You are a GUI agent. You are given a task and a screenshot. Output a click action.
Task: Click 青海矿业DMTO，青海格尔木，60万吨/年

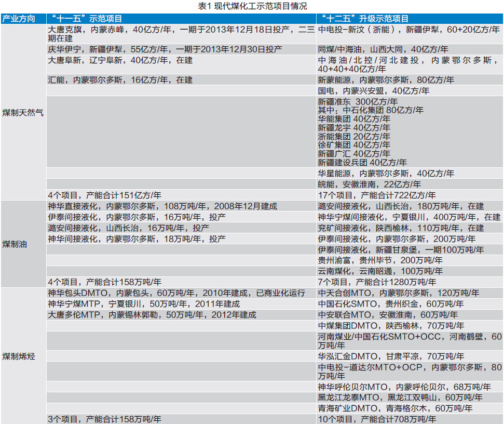click(410, 408)
